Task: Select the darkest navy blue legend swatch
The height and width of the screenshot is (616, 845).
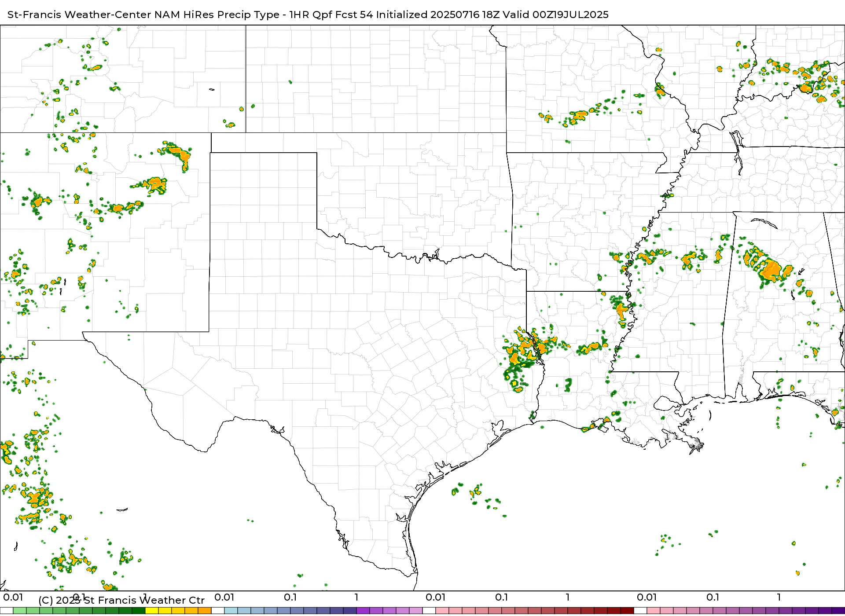Action: tap(350, 611)
